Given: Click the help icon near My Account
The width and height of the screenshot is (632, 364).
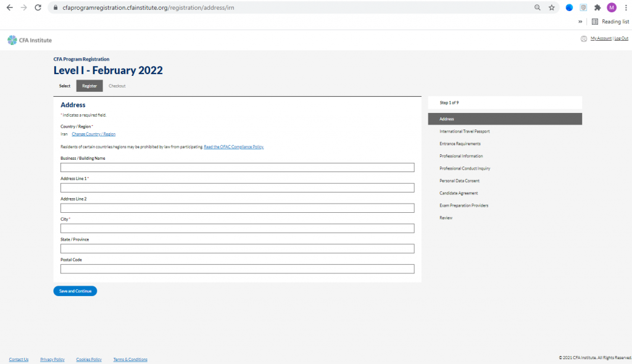Looking at the screenshot, I should tap(584, 39).
